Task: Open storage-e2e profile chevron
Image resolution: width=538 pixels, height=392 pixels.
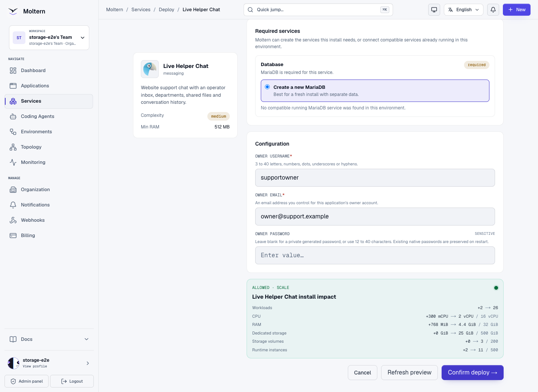Action: pyautogui.click(x=88, y=363)
